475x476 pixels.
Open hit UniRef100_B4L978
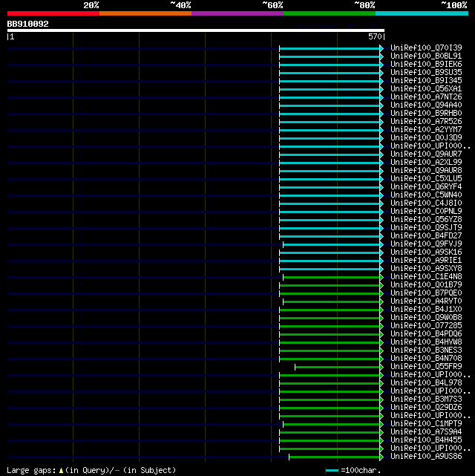point(426,382)
